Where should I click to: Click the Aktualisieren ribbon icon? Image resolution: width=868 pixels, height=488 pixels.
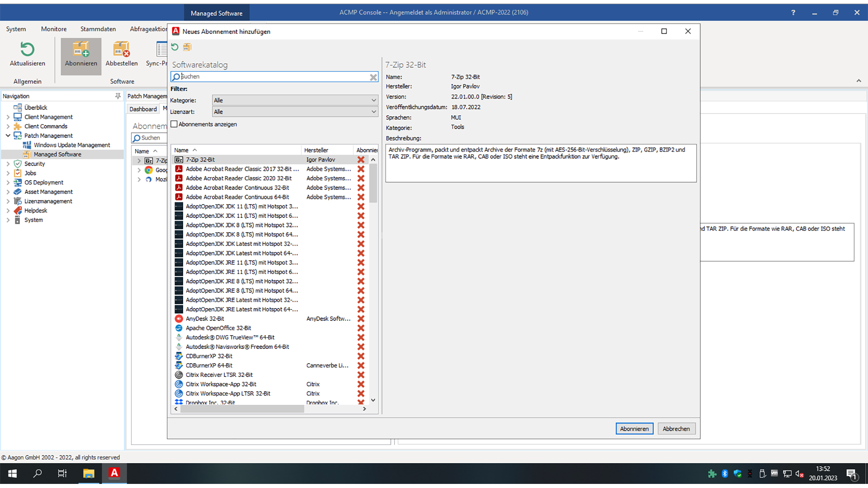click(x=28, y=49)
